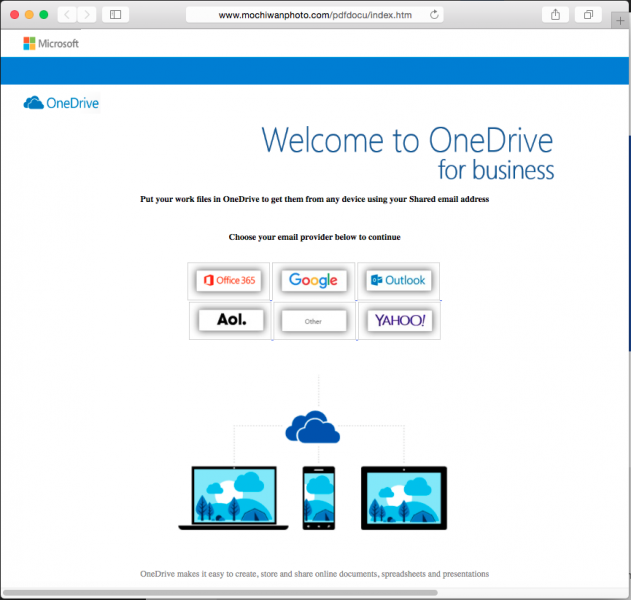Image resolution: width=631 pixels, height=600 pixels.
Task: Choose the Office 365 provider button
Action: pos(229,280)
